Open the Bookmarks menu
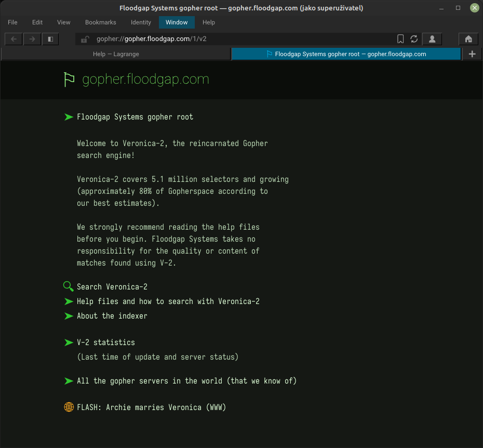 [100, 22]
